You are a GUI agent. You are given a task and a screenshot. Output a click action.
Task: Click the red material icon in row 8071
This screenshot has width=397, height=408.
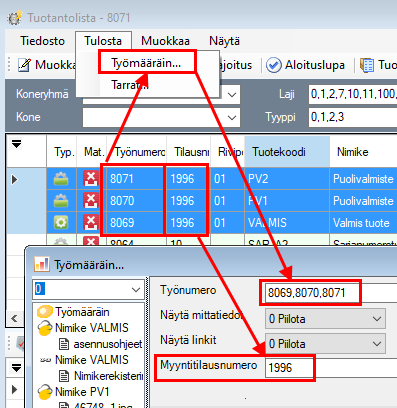click(91, 179)
